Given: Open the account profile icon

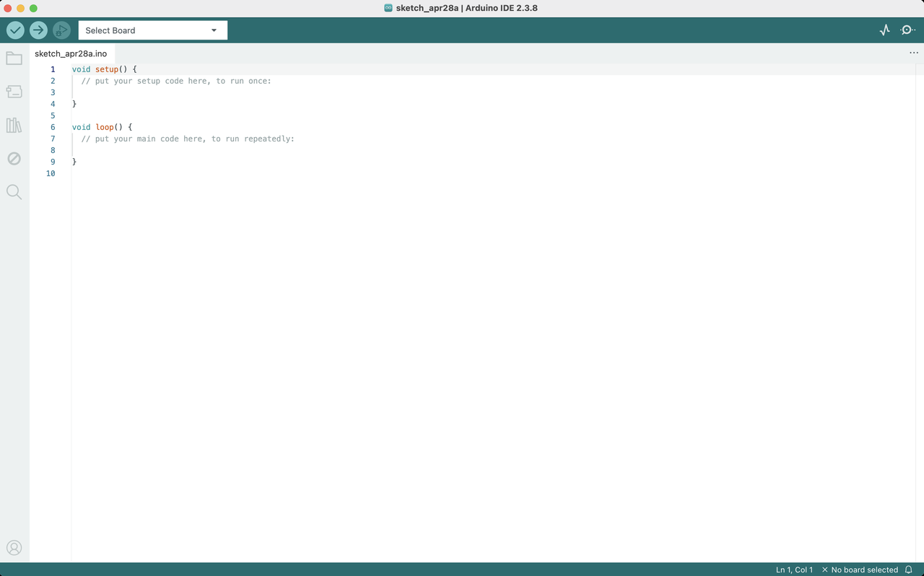Looking at the screenshot, I should pyautogui.click(x=14, y=548).
